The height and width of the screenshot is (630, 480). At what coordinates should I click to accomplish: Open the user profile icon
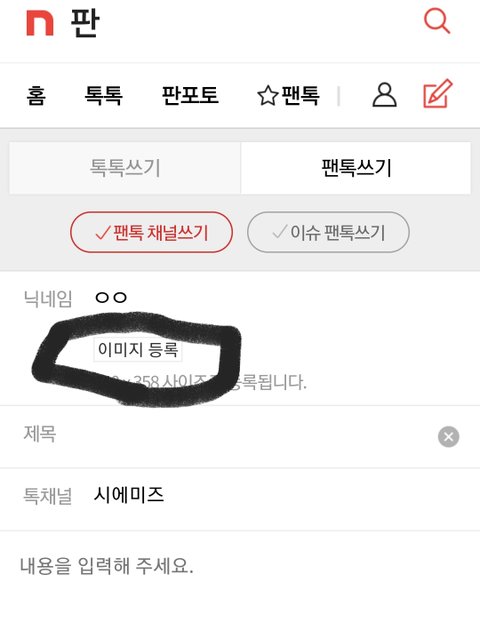(x=384, y=95)
